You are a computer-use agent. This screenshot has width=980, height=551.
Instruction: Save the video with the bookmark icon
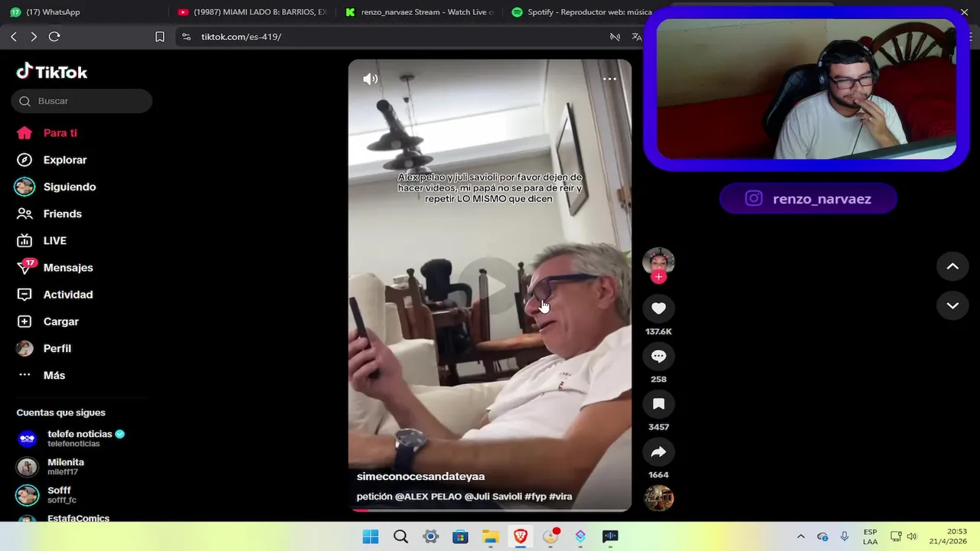(x=658, y=404)
